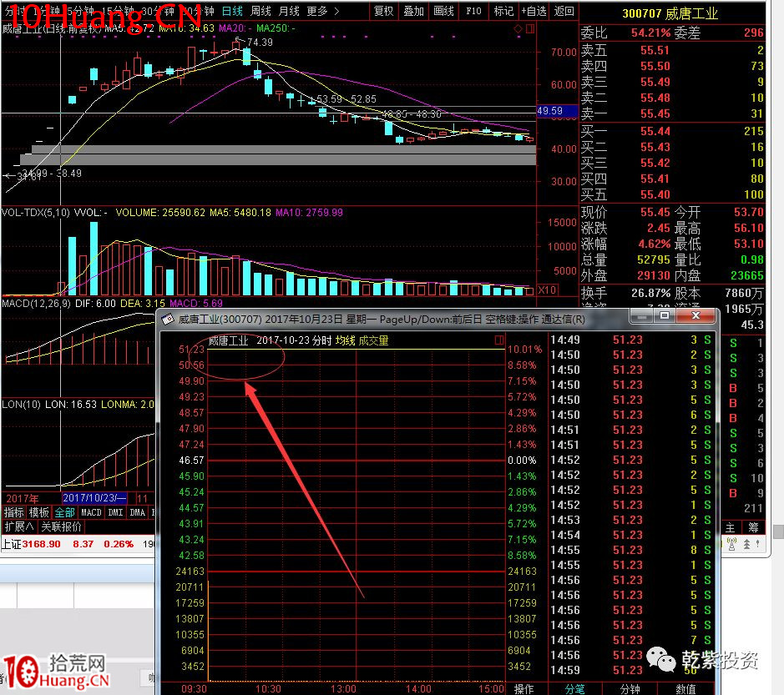Expand the 更多 period options
The width and height of the screenshot is (784, 695).
(322, 11)
